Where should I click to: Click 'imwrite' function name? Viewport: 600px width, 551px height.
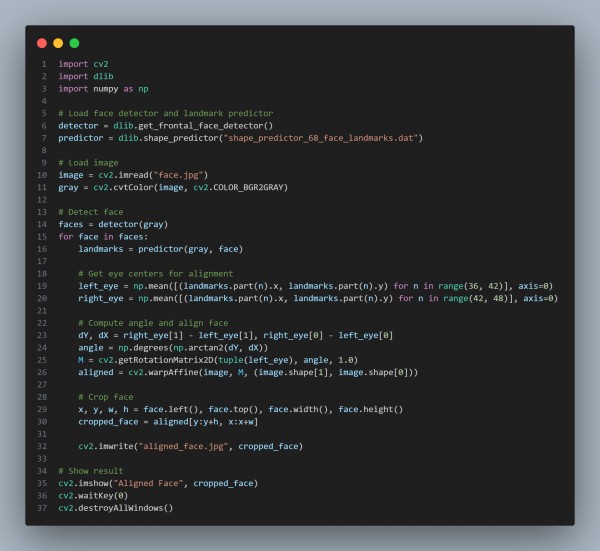point(116,446)
